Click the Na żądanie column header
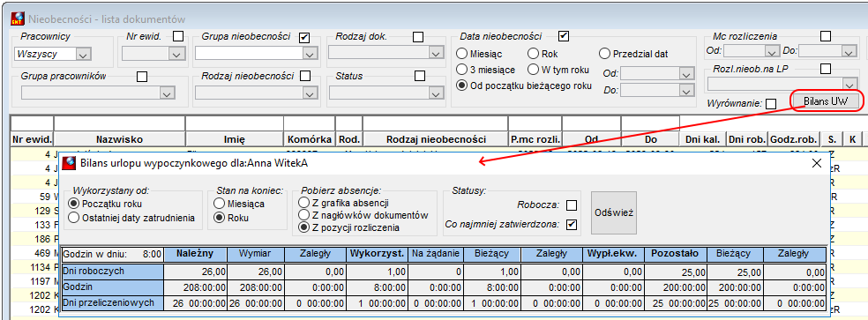Viewport: 868px width, 320px height. pos(437,254)
